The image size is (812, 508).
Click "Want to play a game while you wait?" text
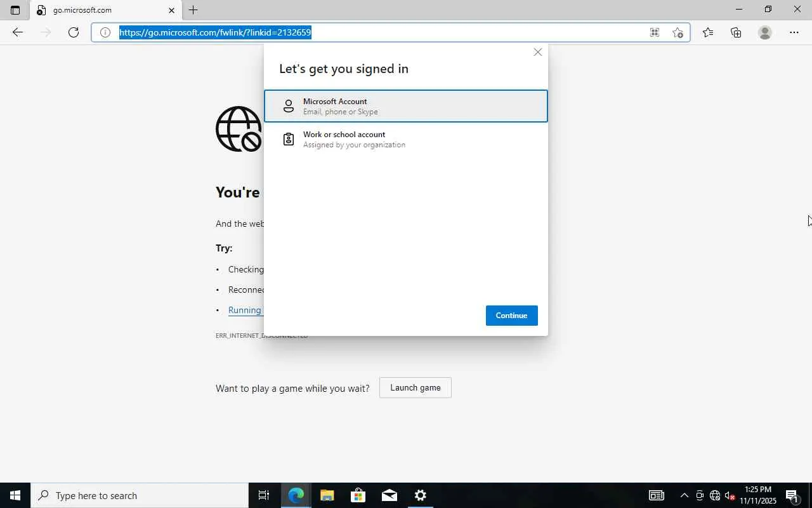(292, 388)
